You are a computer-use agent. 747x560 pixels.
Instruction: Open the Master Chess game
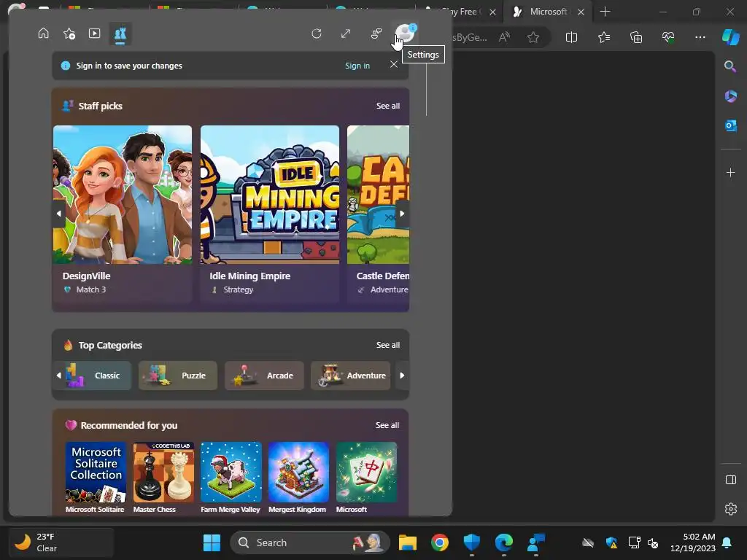pyautogui.click(x=163, y=477)
